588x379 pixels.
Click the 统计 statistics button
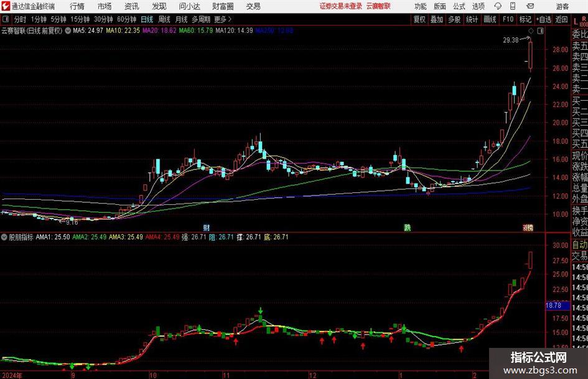(x=472, y=19)
